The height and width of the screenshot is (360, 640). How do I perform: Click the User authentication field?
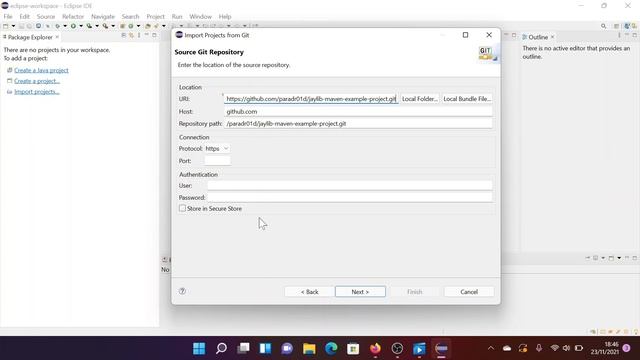coord(350,185)
